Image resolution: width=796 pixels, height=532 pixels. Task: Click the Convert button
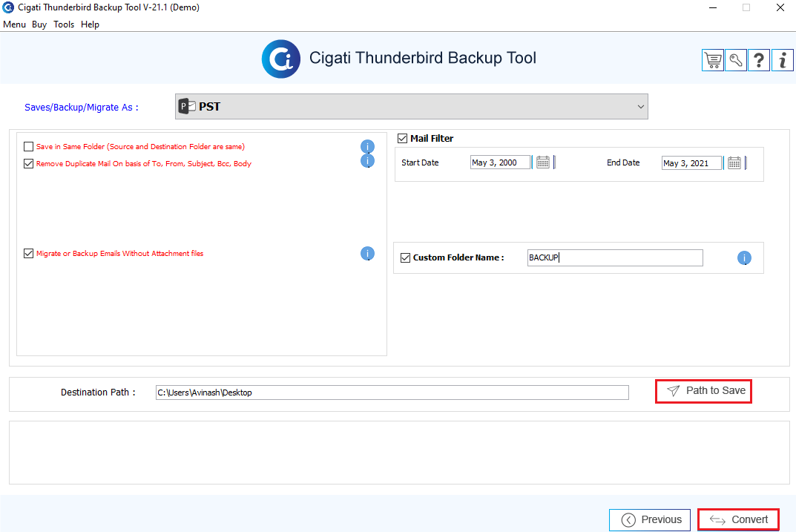pyautogui.click(x=738, y=520)
